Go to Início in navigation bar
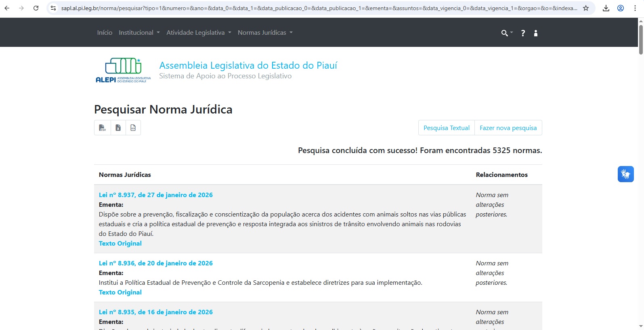644x330 pixels. (105, 33)
